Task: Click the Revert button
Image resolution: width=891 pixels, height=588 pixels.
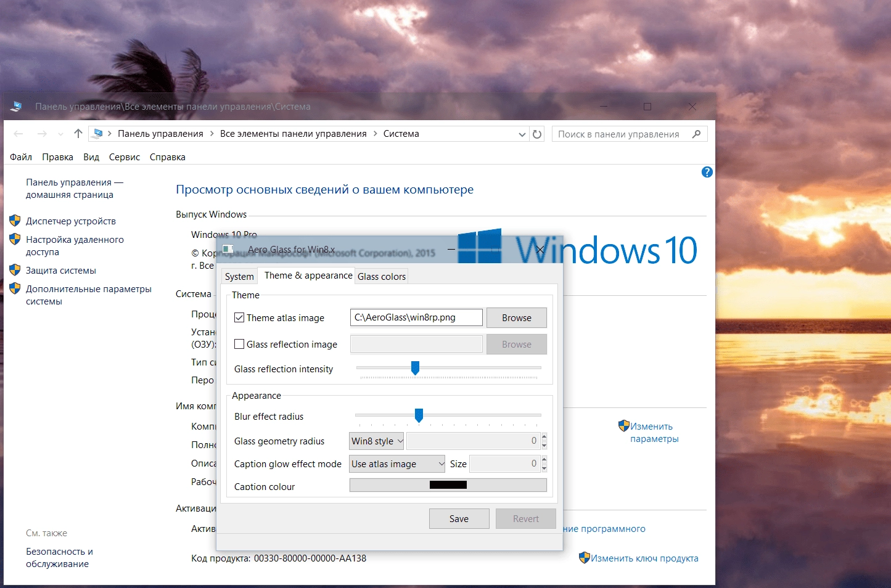Action: [x=526, y=519]
